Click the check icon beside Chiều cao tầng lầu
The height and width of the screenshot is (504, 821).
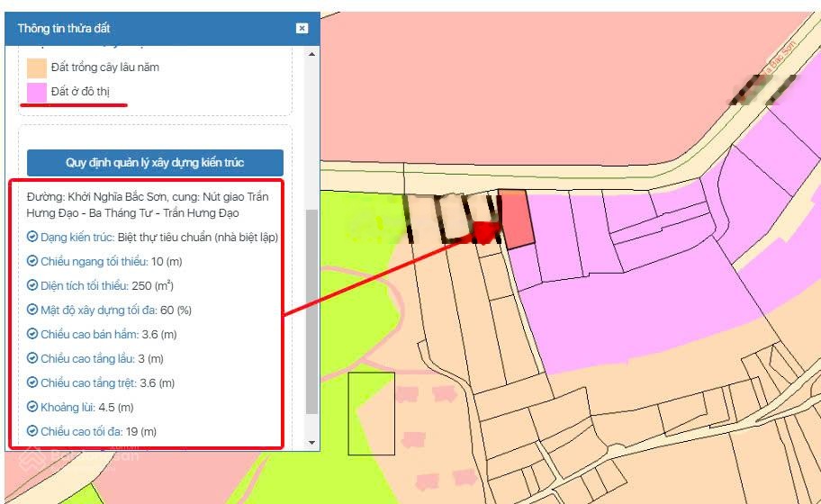[x=32, y=358]
